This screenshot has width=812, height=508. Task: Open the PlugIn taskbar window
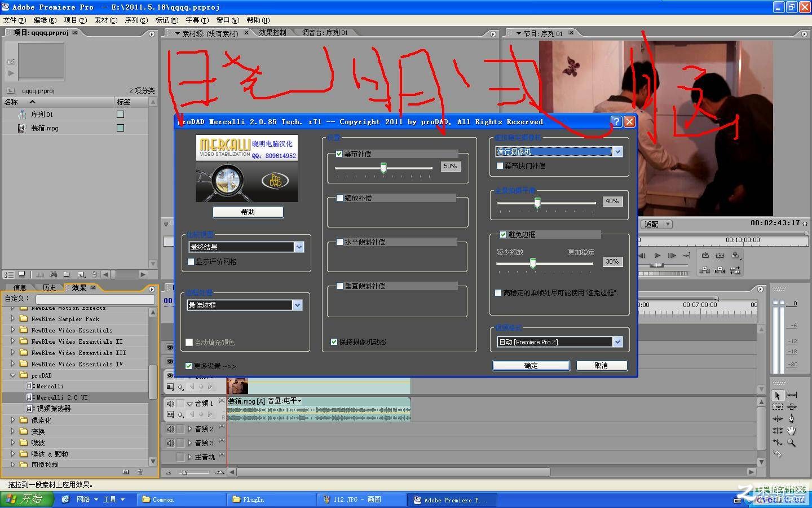(271, 500)
